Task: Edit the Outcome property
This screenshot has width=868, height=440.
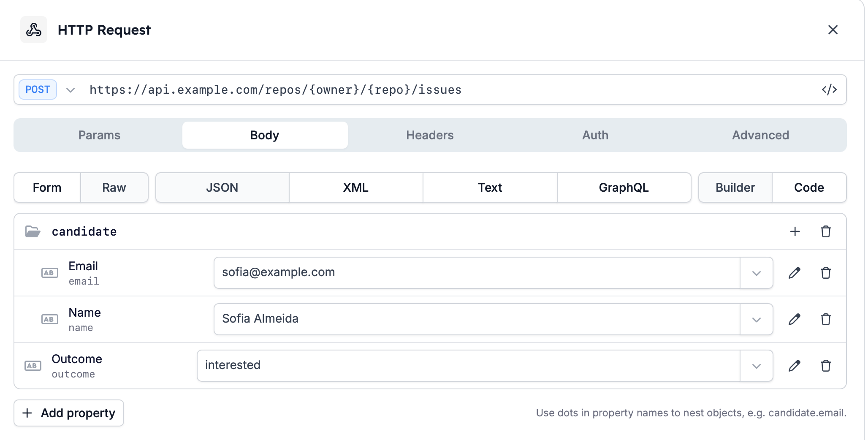Action: (795, 366)
